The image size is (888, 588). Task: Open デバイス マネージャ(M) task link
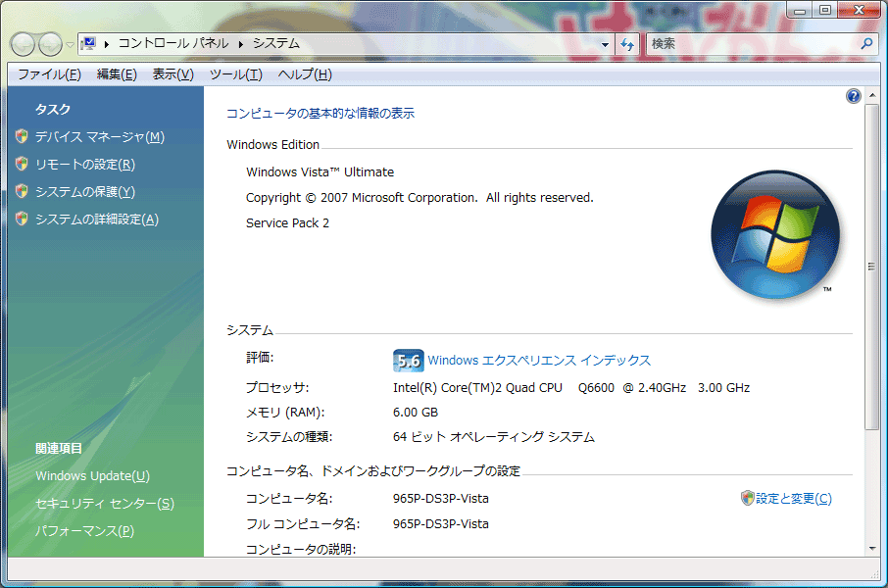coord(100,136)
